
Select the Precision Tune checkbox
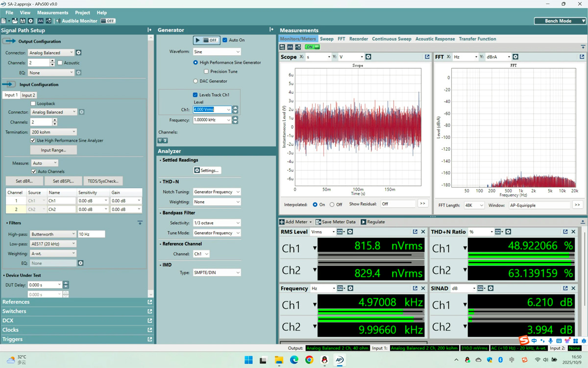pos(206,71)
